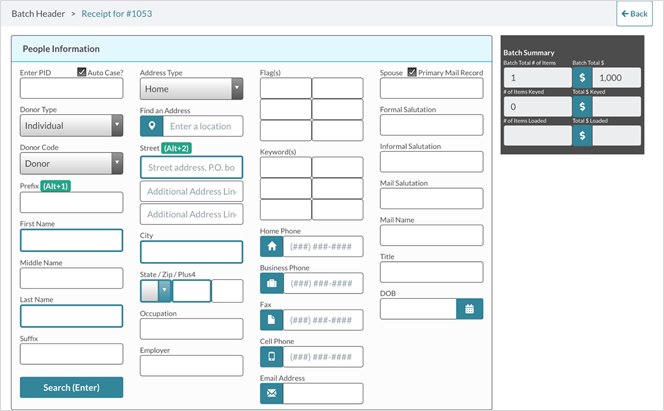Click the Title input field
Viewport: 664px width, 411px height.
[432, 272]
